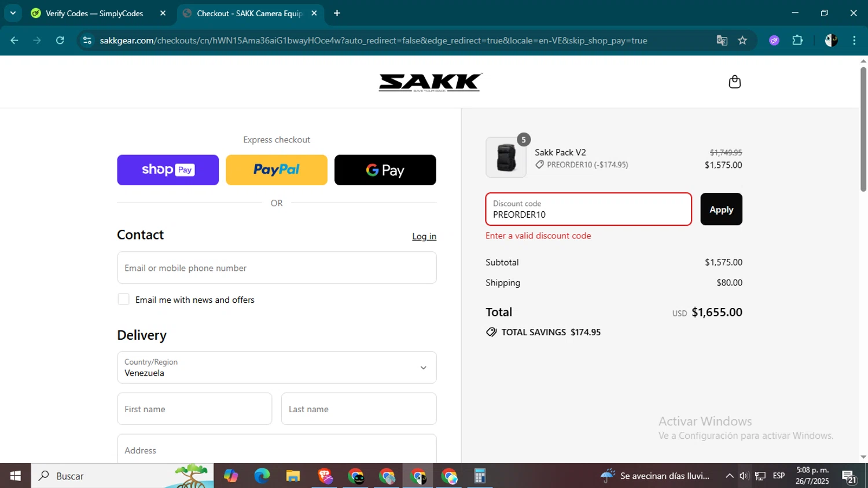Open the weather widget Se avecinan días lluvi

click(x=654, y=476)
